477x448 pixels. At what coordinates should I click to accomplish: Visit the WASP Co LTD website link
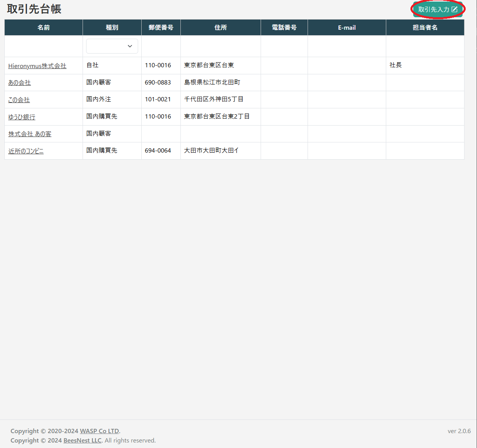coord(99,431)
